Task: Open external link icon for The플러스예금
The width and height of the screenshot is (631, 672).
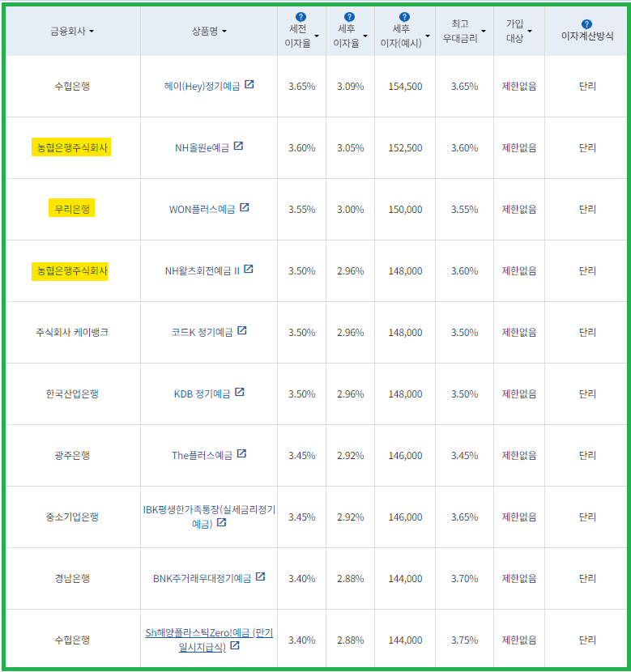Action: [241, 453]
